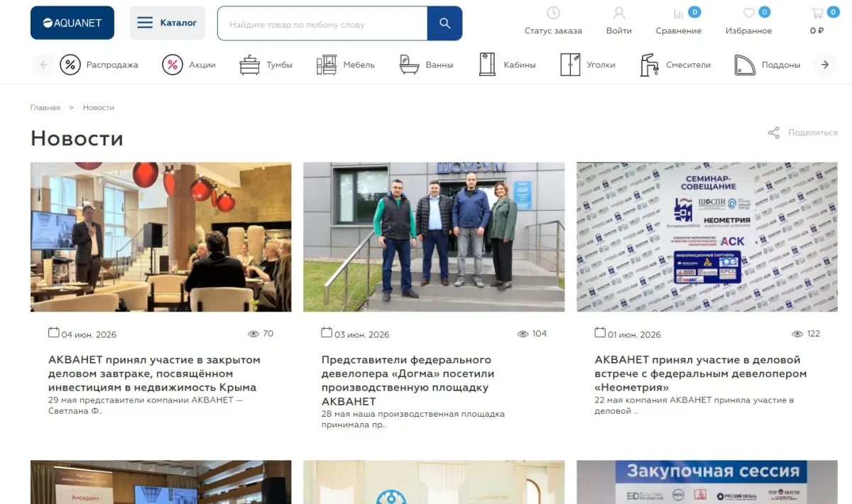
Task: Click the Новости page heading
Action: pyautogui.click(x=77, y=138)
